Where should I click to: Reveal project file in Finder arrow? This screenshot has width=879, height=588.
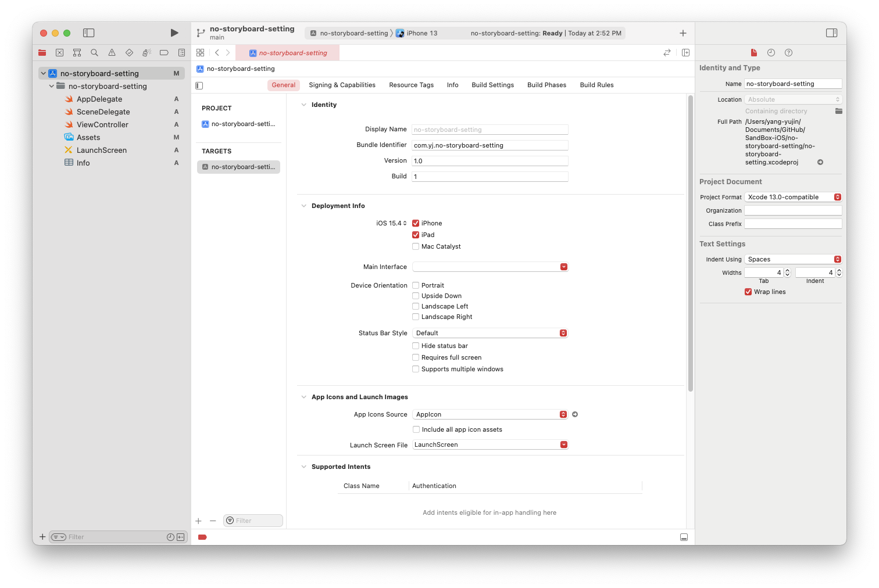point(820,162)
